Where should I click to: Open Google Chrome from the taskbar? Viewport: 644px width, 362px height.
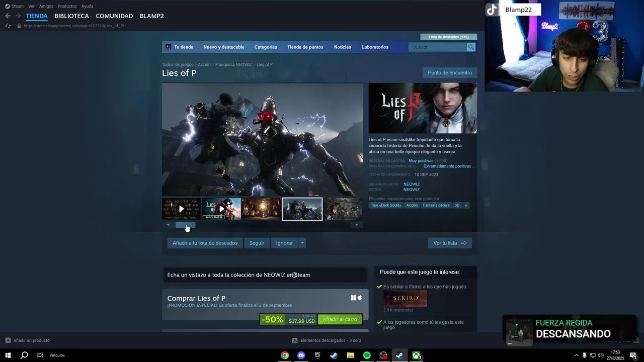pos(285,355)
